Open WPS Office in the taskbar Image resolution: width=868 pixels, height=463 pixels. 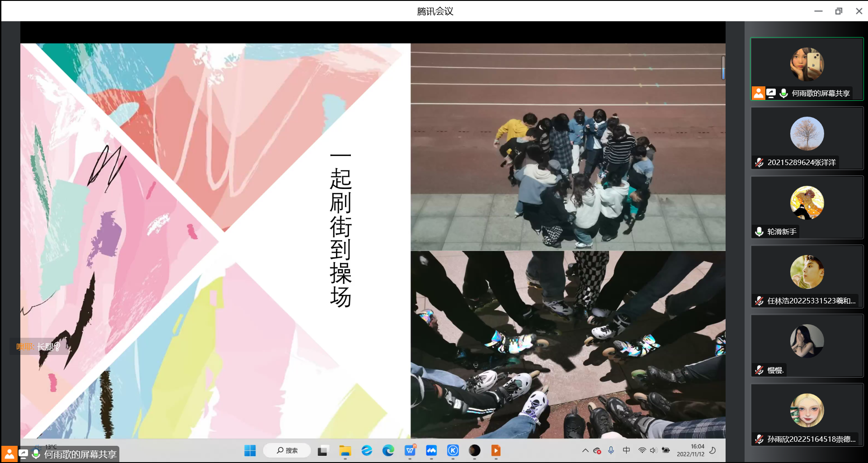point(410,450)
